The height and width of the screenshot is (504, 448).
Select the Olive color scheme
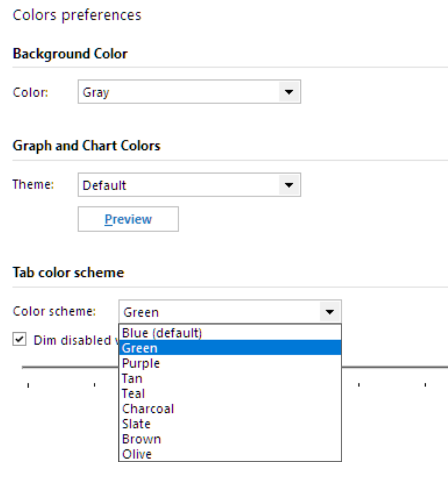click(x=230, y=454)
